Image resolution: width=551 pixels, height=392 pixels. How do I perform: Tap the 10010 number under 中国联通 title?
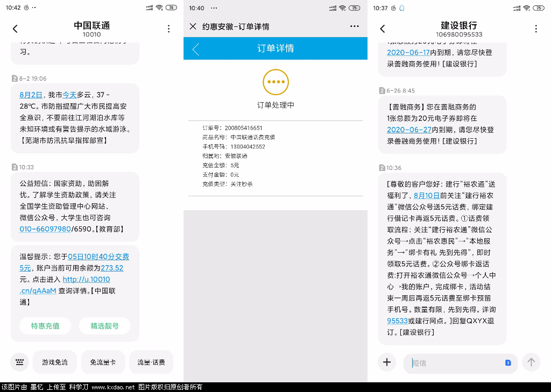click(x=91, y=34)
